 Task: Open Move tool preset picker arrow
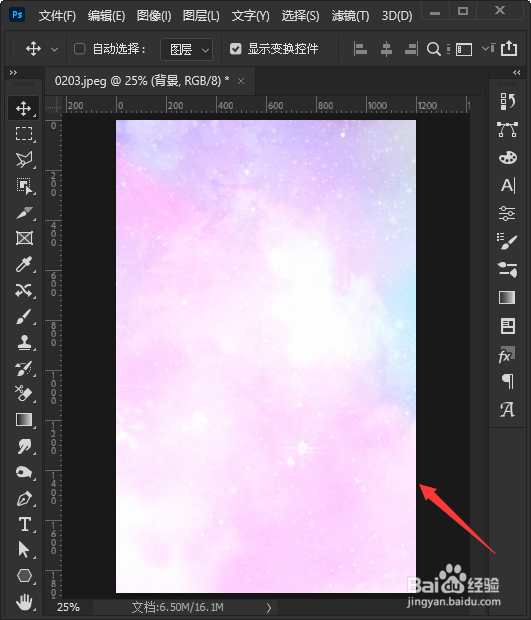55,49
